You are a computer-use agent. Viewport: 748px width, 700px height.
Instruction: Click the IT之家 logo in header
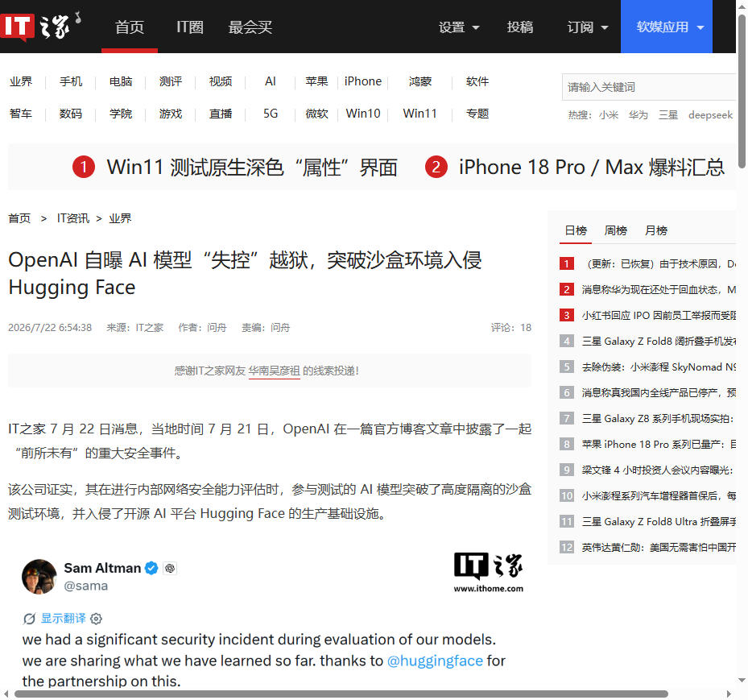tap(41, 27)
